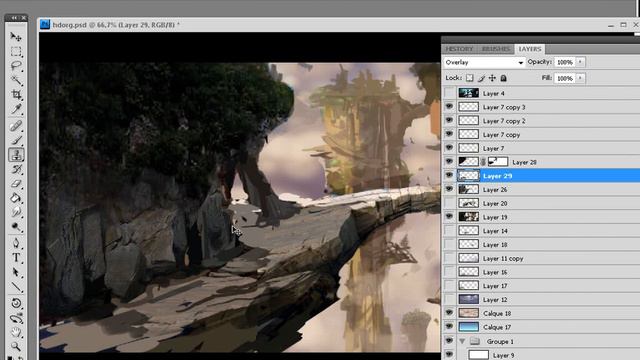This screenshot has height=360, width=640.
Task: Switch to the Brushes tab
Action: coord(496,49)
